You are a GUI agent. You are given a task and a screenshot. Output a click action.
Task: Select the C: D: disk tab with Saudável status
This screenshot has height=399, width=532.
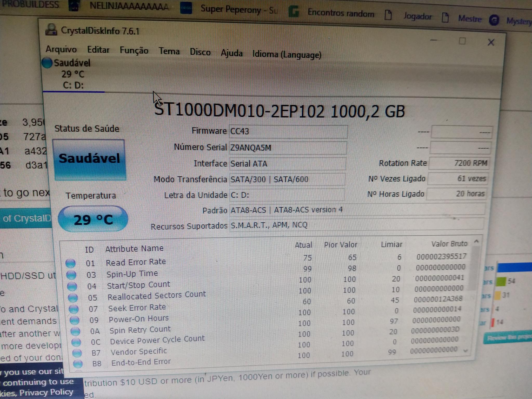click(73, 74)
